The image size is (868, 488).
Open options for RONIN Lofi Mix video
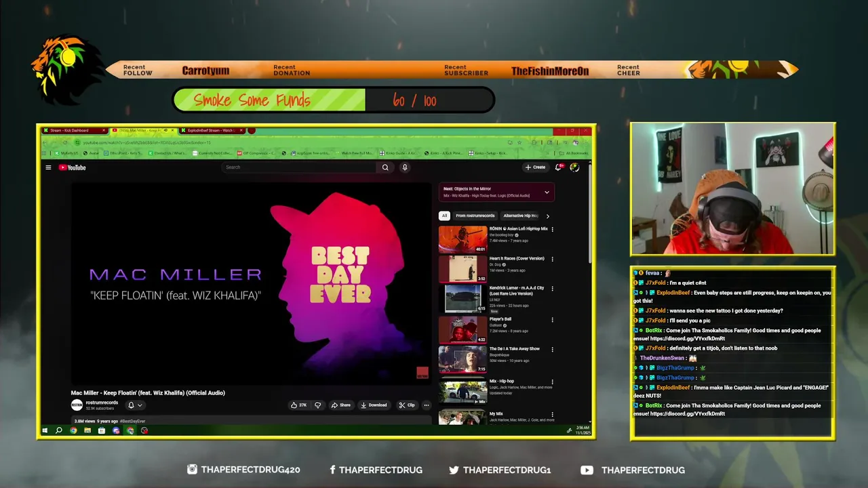(552, 230)
